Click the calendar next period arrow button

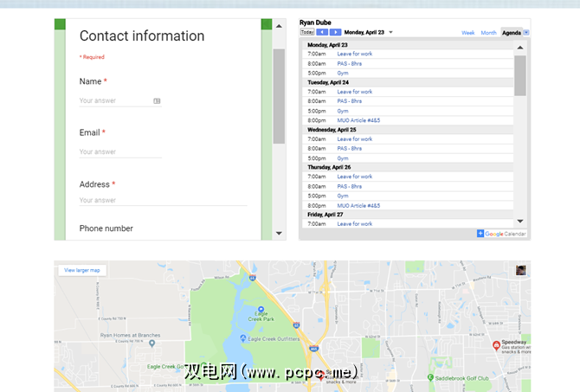[335, 32]
